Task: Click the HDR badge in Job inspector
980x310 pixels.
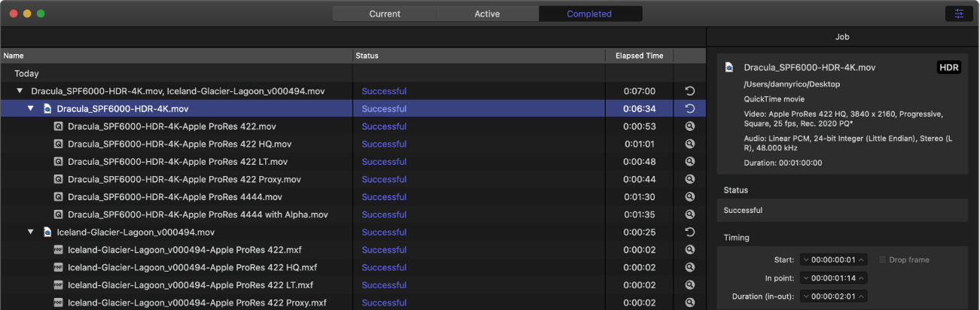Action: 948,68
